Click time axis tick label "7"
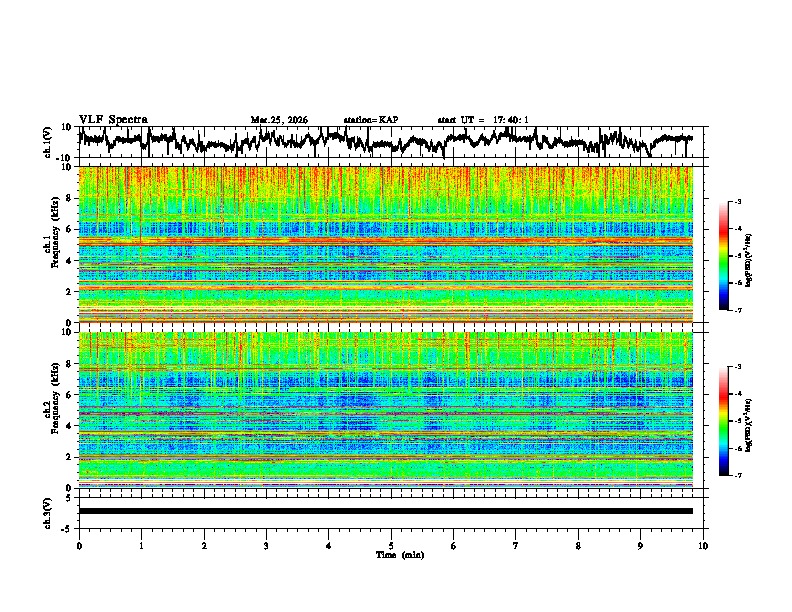This screenshot has width=792, height=612. pyautogui.click(x=516, y=546)
